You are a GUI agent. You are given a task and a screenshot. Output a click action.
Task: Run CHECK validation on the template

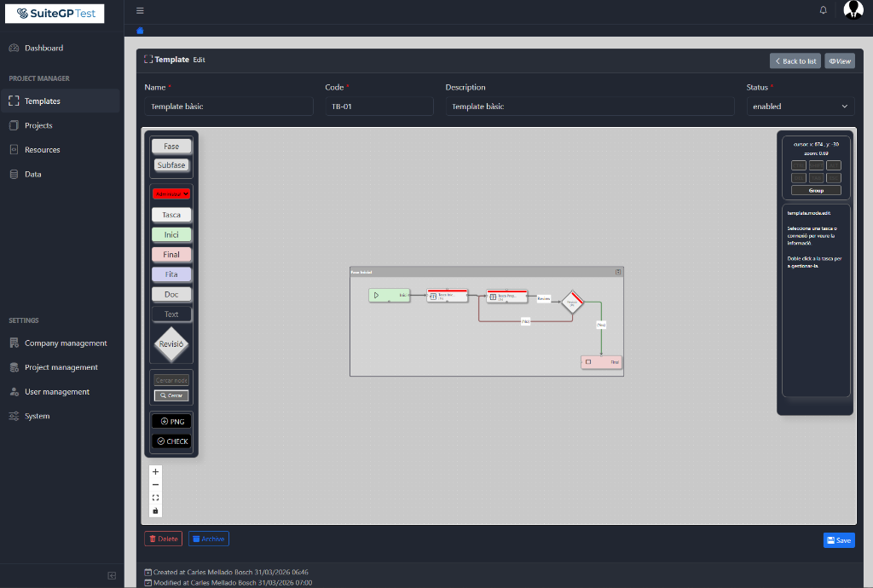tap(171, 441)
